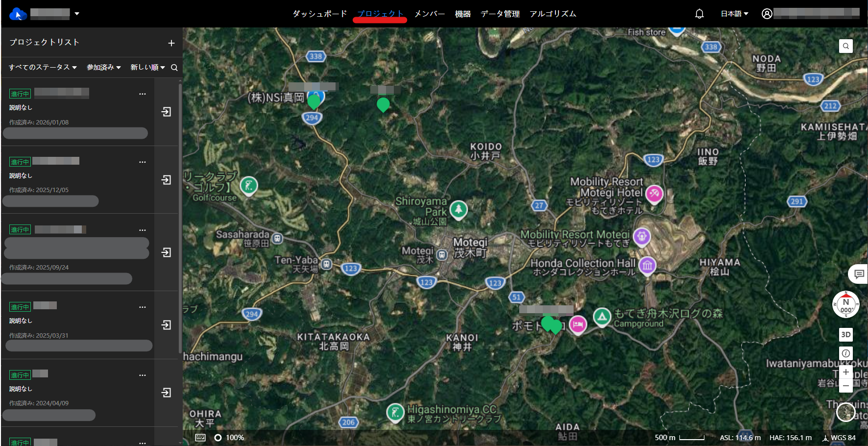The image size is (868, 446).
Task: Open the notifications bell
Action: pos(699,14)
